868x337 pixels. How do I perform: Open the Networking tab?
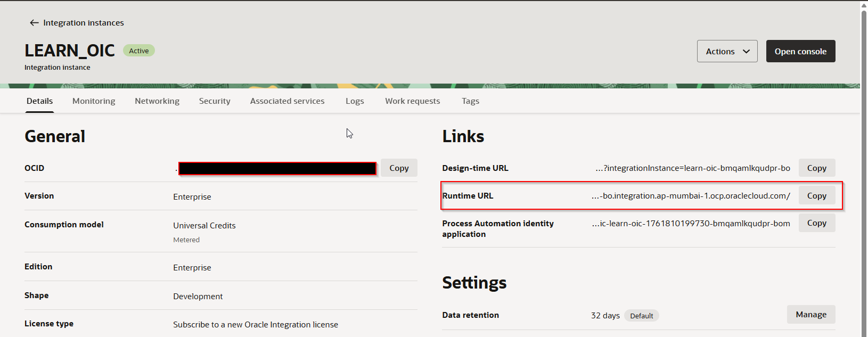[157, 101]
